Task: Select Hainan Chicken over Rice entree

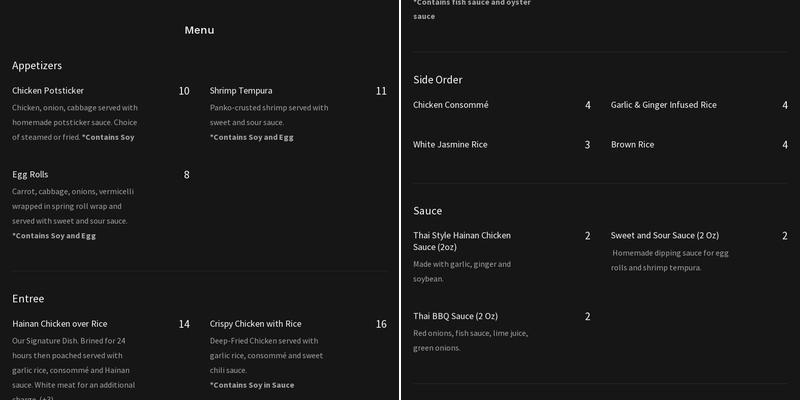Action: (x=60, y=324)
